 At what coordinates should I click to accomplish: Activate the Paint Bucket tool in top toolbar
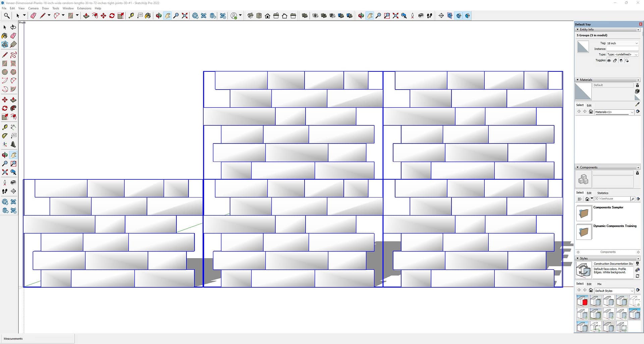tap(148, 16)
